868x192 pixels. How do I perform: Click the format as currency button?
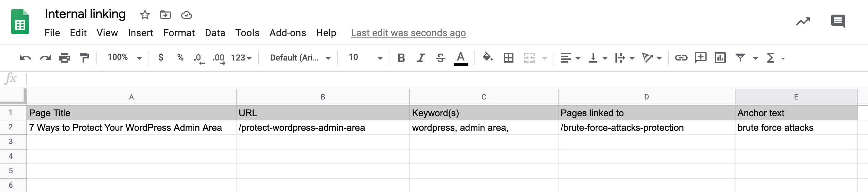click(161, 58)
